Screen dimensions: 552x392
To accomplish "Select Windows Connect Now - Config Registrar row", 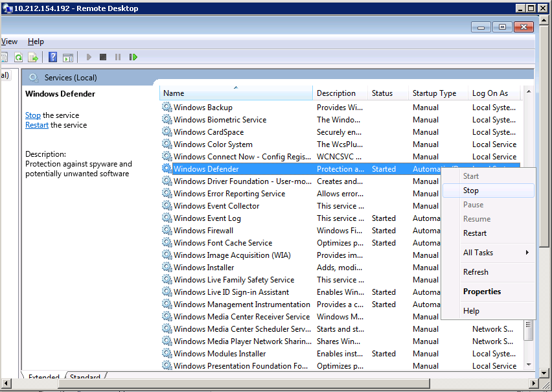I will [x=340, y=156].
